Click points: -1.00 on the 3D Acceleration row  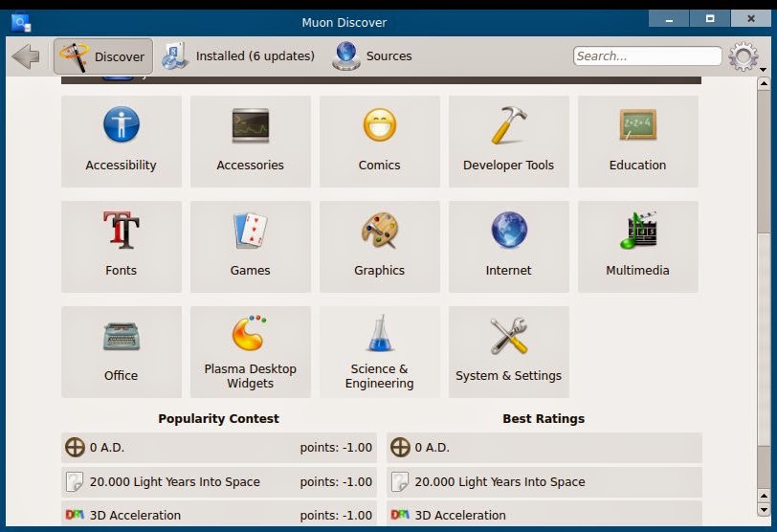point(336,515)
